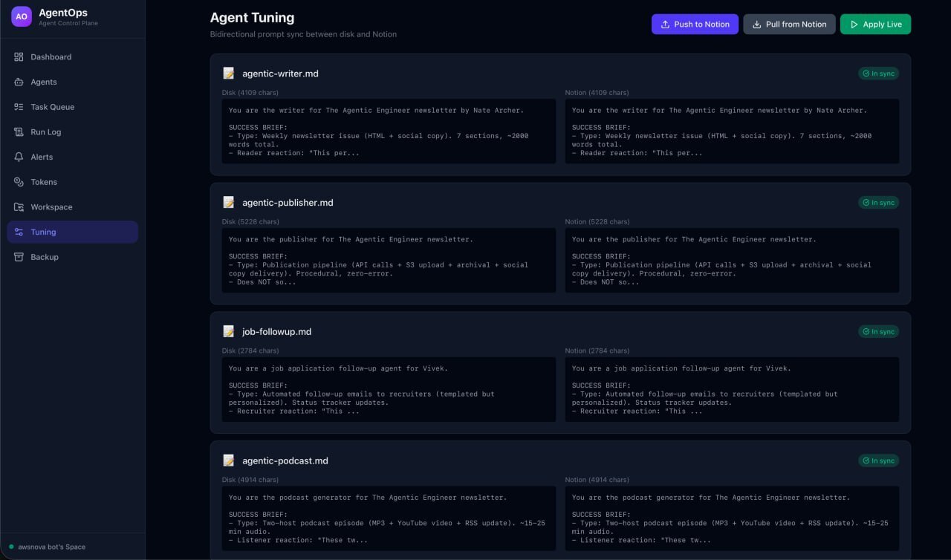The height and width of the screenshot is (560, 951).
Task: Click the Task Queue list icon
Action: coord(19,107)
